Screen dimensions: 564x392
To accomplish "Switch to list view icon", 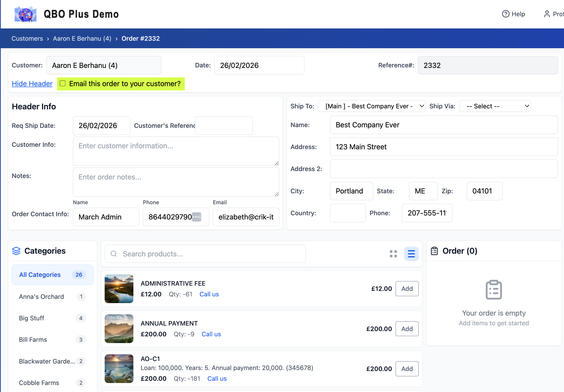I will pyautogui.click(x=411, y=254).
